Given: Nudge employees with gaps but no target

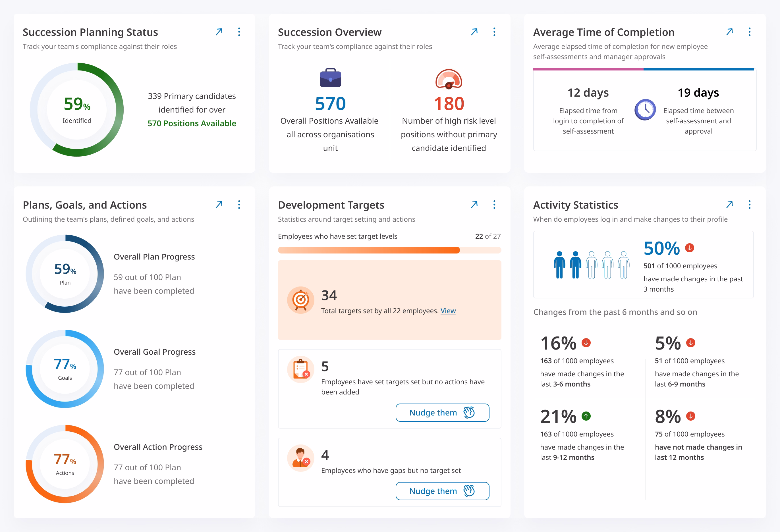Looking at the screenshot, I should coord(442,491).
